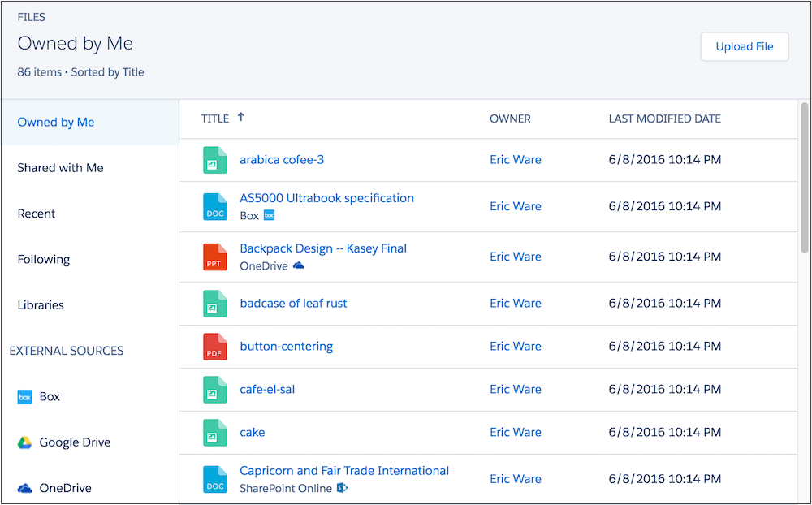
Task: Click the image icon beside arabica cofee-3
Action: tap(214, 160)
